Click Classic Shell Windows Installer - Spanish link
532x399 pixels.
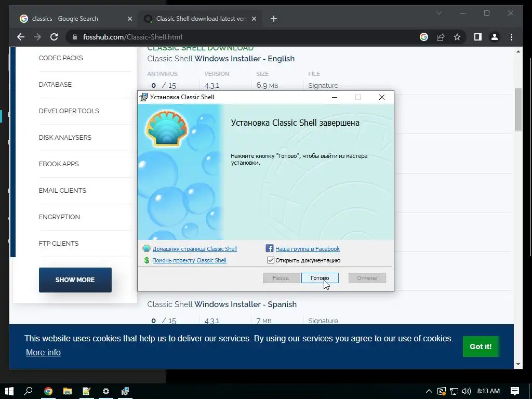(x=222, y=304)
